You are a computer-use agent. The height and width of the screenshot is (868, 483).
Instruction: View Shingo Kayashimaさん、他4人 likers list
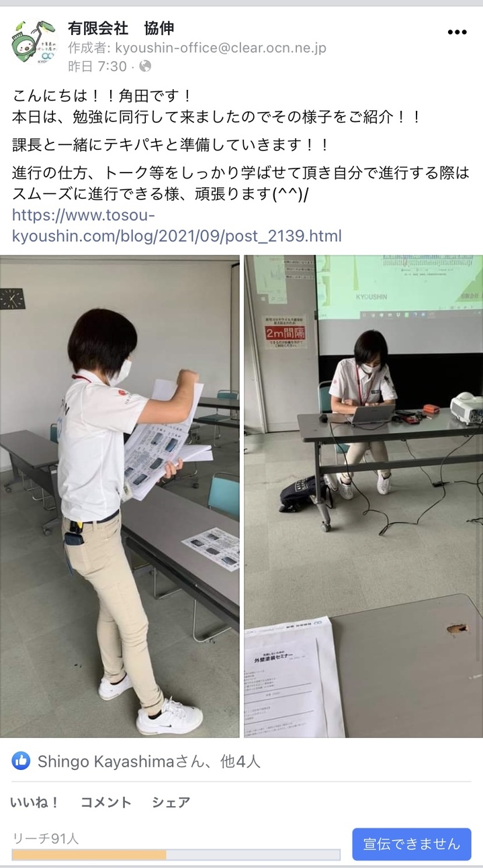click(149, 761)
